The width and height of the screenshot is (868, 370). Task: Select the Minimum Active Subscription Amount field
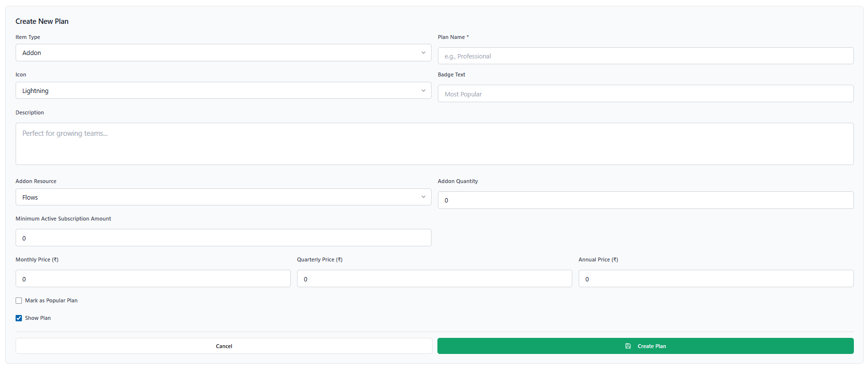(223, 238)
